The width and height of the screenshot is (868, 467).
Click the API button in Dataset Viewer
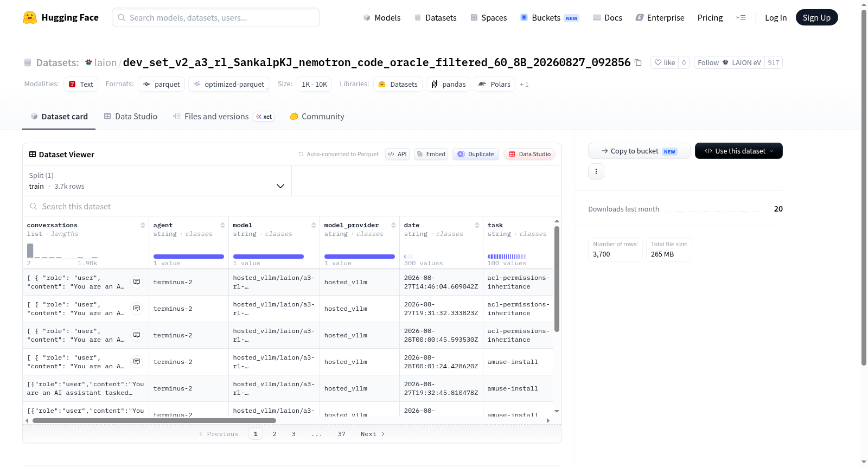[397, 154]
